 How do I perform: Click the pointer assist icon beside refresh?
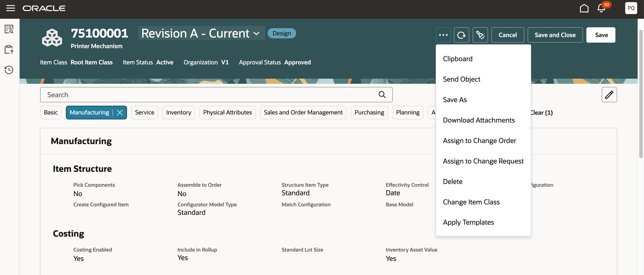[x=480, y=35]
